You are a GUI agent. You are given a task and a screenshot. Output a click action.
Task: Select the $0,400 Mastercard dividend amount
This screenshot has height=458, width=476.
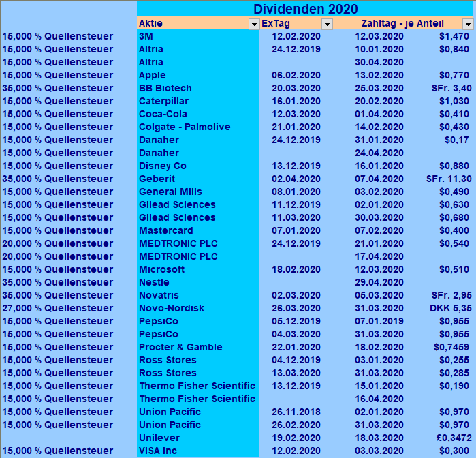coord(454,230)
